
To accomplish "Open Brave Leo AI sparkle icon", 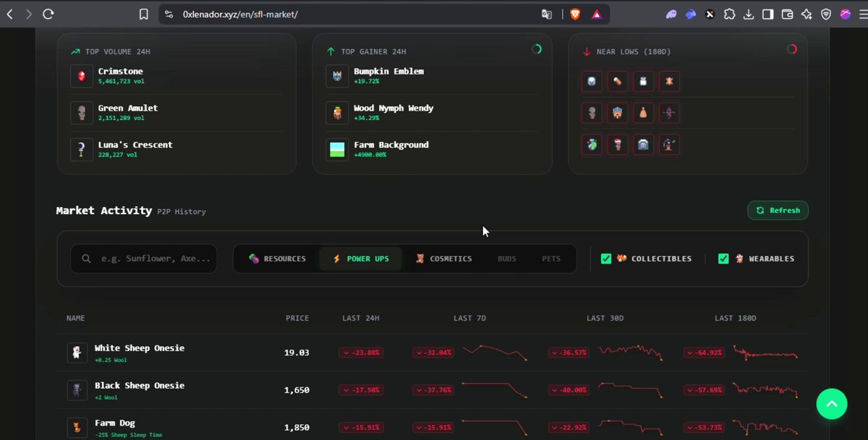I will pos(807,14).
